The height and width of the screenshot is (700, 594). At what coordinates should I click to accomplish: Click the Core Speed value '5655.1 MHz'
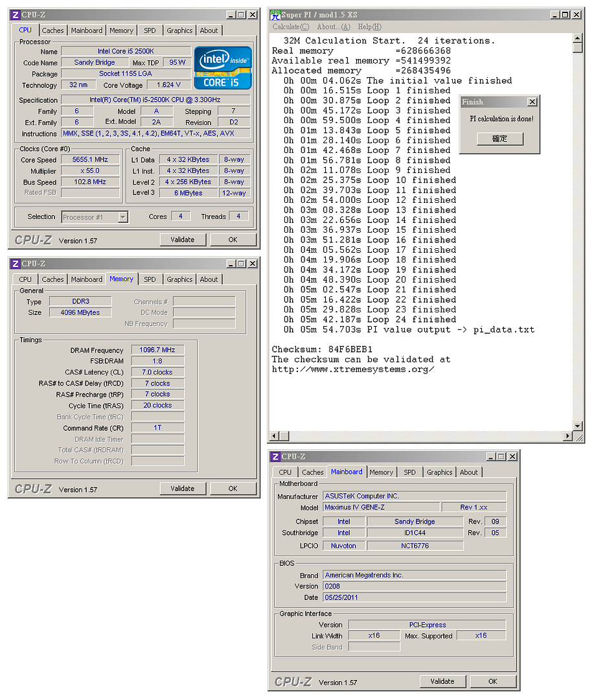(90, 159)
